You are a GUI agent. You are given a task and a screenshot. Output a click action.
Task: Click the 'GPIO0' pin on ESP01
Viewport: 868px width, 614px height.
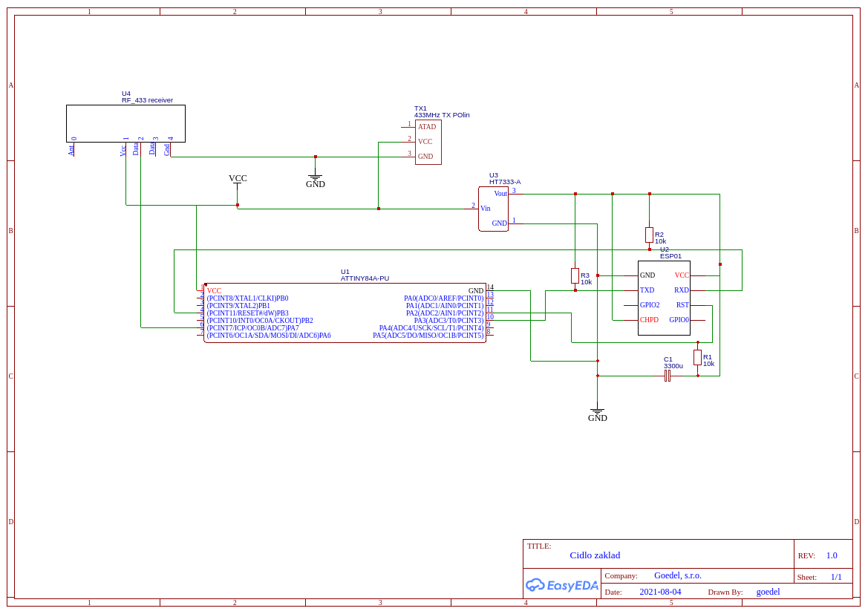click(x=679, y=320)
